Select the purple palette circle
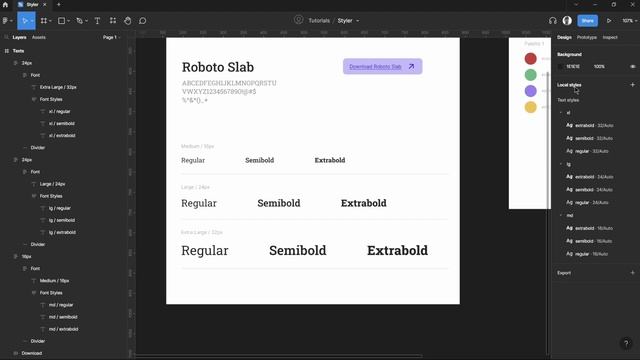This screenshot has width=640, height=360. coord(530,91)
